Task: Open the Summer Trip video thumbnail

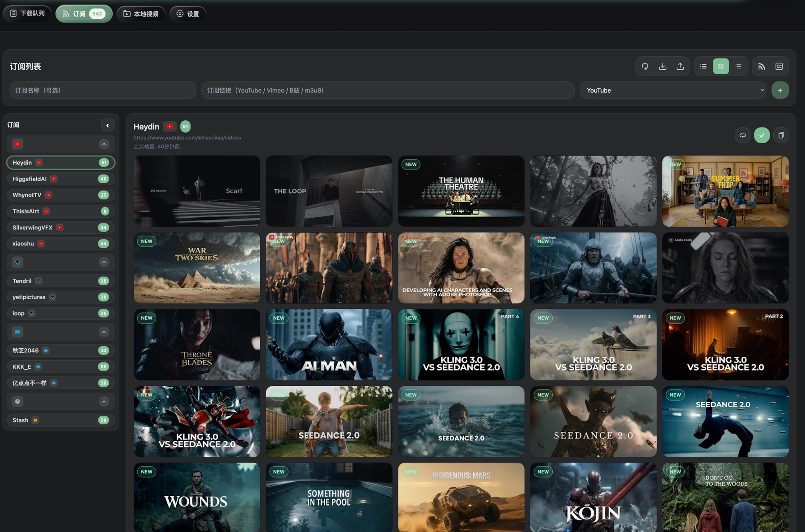Action: 725,191
